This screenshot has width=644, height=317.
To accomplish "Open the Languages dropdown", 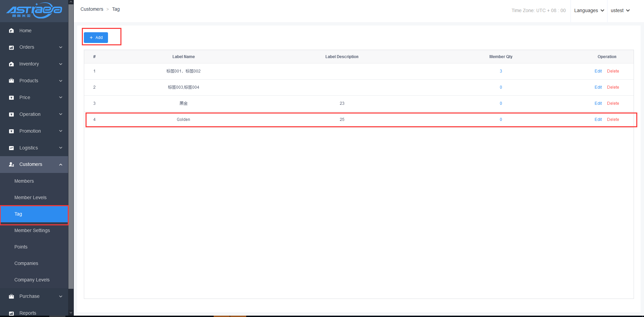I will [589, 10].
